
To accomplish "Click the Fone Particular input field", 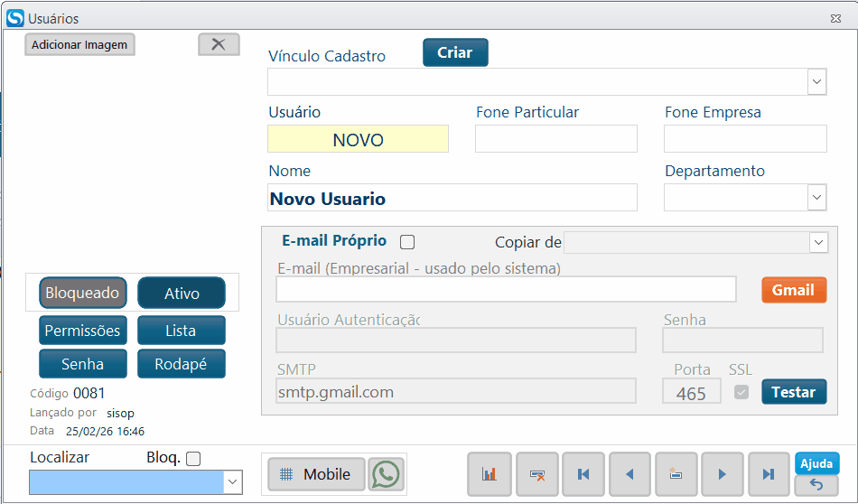I will pos(555,139).
